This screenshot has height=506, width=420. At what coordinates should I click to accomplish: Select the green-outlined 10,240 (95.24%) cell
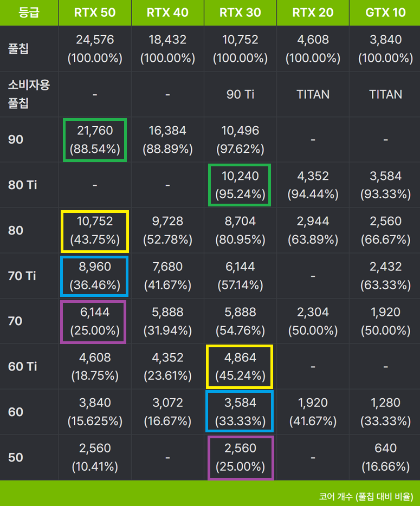(x=240, y=185)
